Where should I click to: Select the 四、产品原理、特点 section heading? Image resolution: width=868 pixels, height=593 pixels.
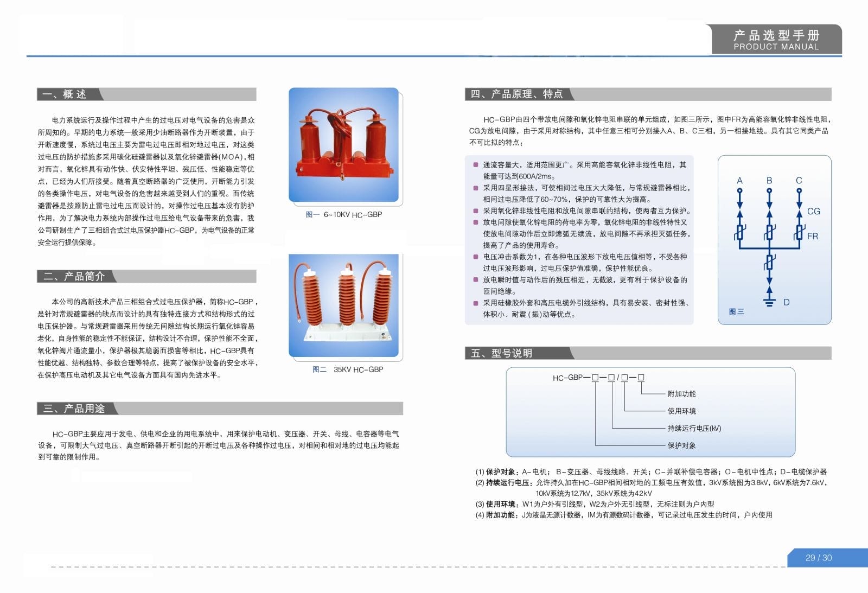coord(516,94)
